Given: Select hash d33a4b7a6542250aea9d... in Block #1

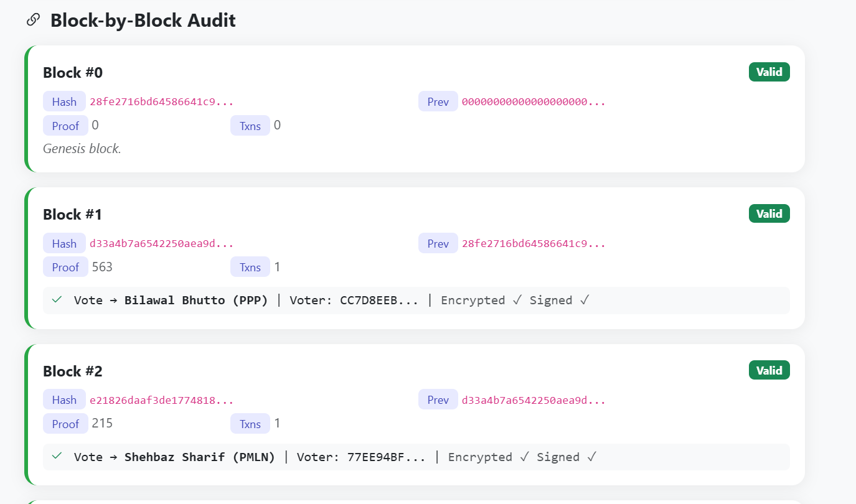Looking at the screenshot, I should point(162,243).
